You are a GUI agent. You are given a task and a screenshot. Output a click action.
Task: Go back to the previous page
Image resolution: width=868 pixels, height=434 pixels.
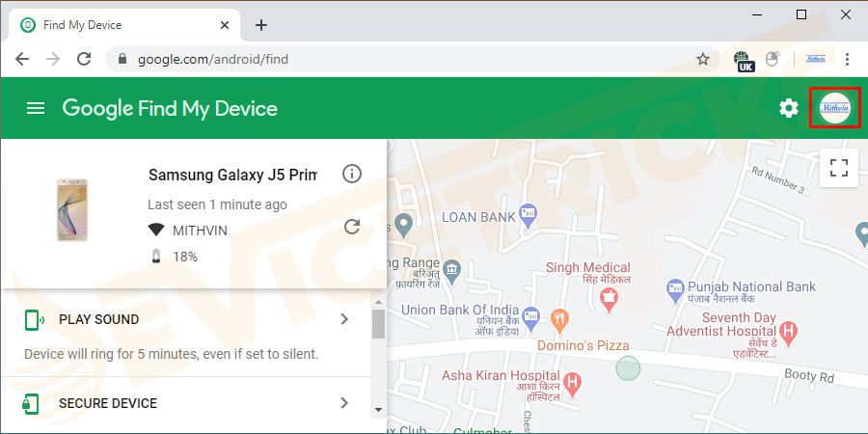(22, 59)
